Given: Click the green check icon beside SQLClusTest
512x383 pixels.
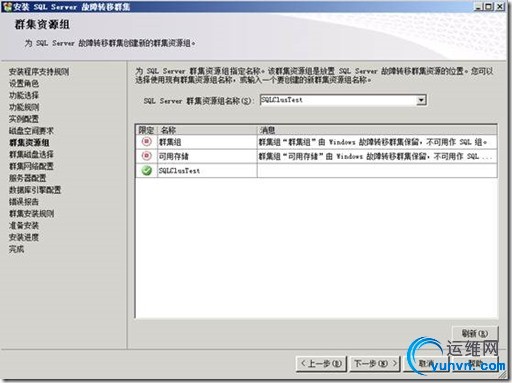Looking at the screenshot, I should click(146, 170).
